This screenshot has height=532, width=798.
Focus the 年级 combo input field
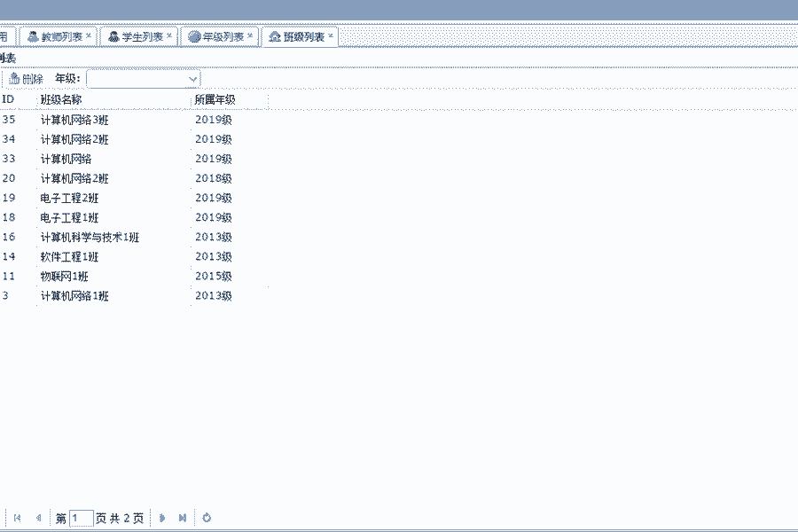point(137,79)
